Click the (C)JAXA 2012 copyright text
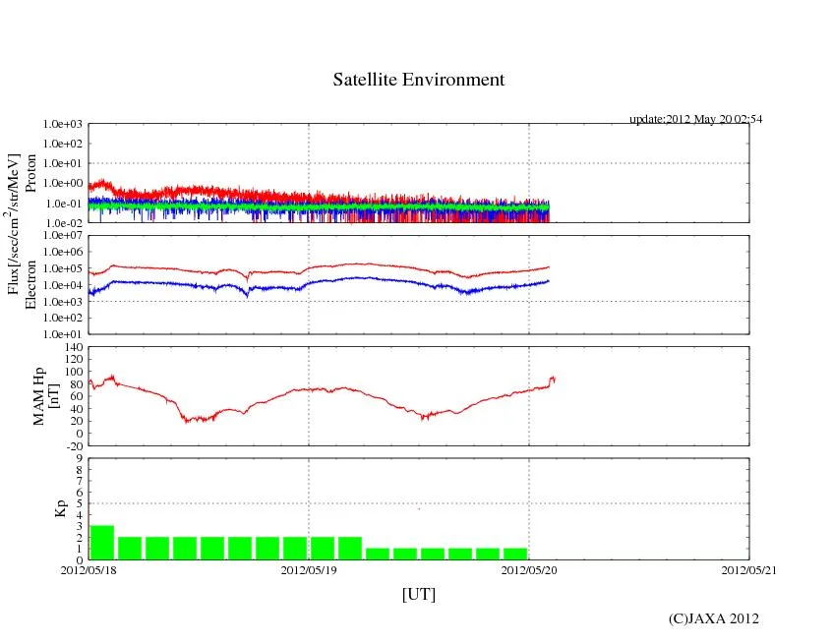Screen dimensions: 832x644 (x=713, y=618)
